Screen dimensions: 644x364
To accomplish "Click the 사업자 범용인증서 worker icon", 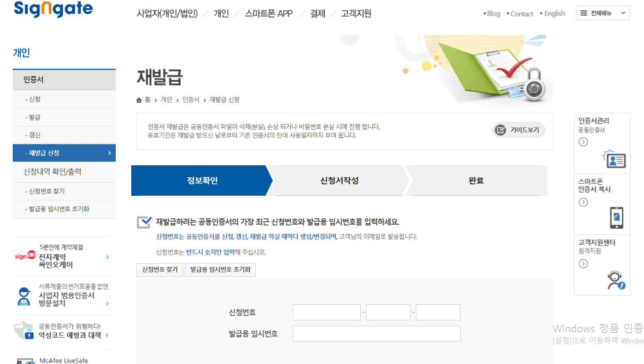I will point(24,297).
